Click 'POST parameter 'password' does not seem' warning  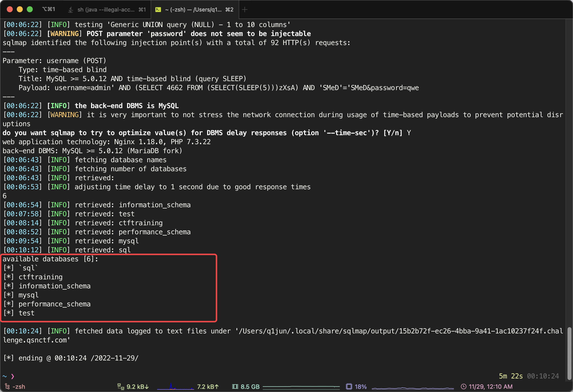(199, 34)
